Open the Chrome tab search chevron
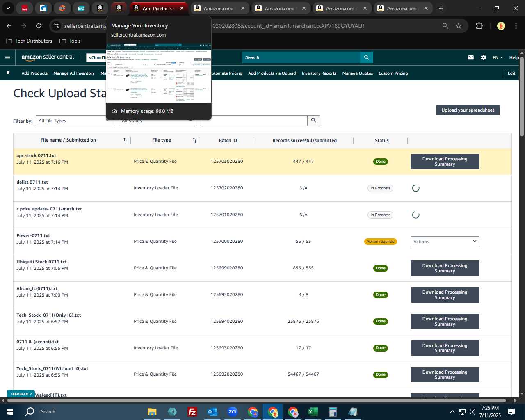Viewport: 525px width, 420px height. click(x=8, y=8)
